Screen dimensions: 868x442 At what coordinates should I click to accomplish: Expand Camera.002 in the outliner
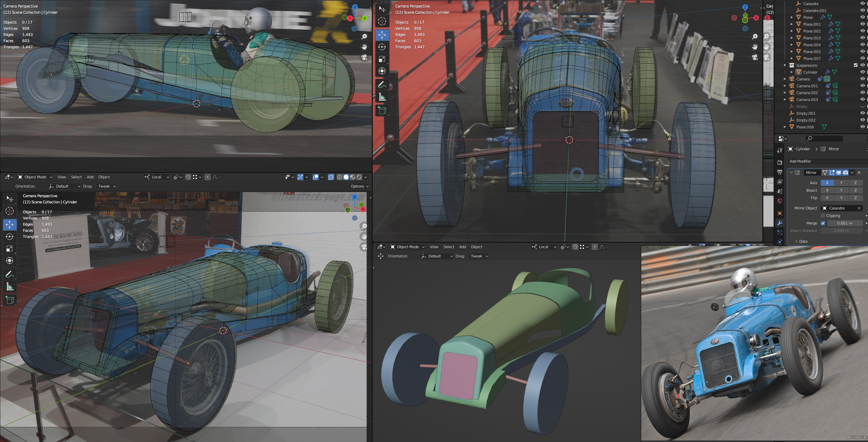pos(785,93)
